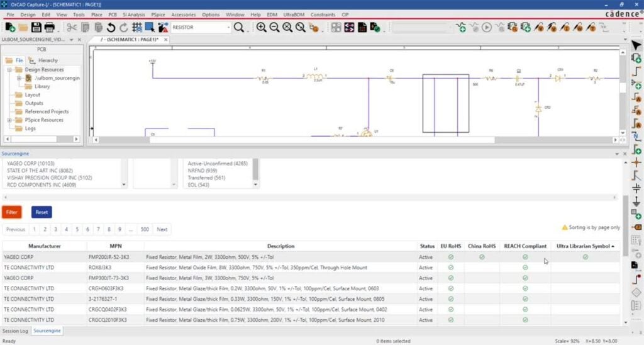Click the pink arrows cross-reference icon

pyautogui.click(x=349, y=28)
